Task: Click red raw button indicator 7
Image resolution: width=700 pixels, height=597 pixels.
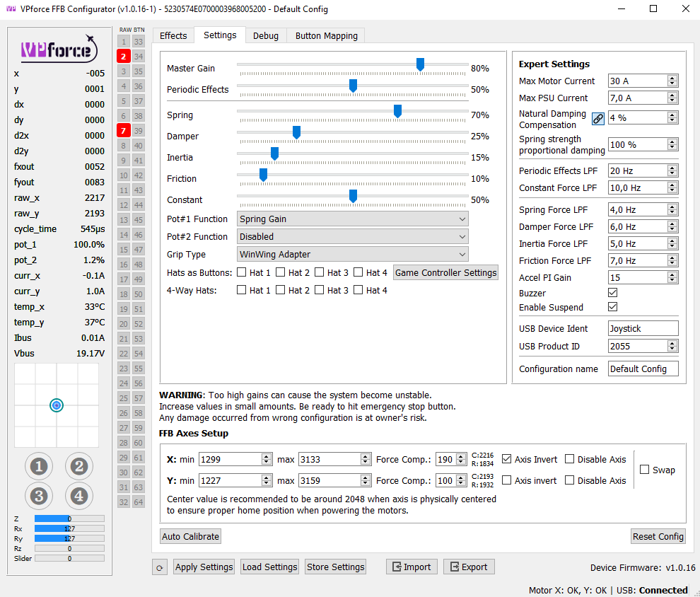Action: [x=124, y=131]
